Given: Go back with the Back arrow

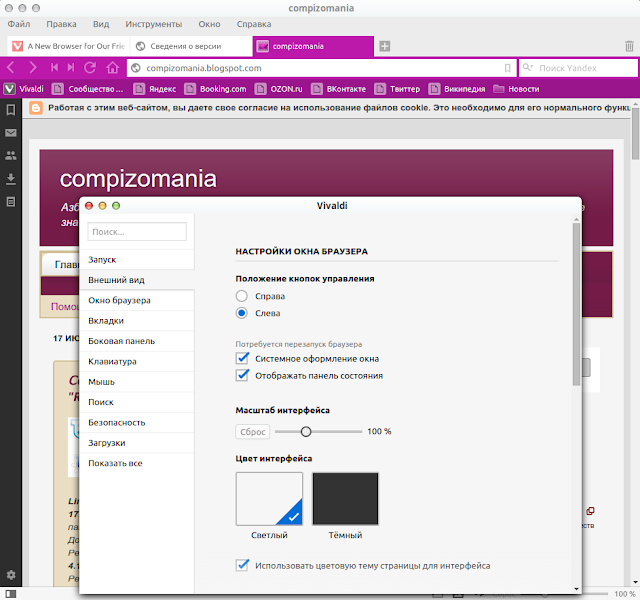Looking at the screenshot, I should click(x=11, y=67).
